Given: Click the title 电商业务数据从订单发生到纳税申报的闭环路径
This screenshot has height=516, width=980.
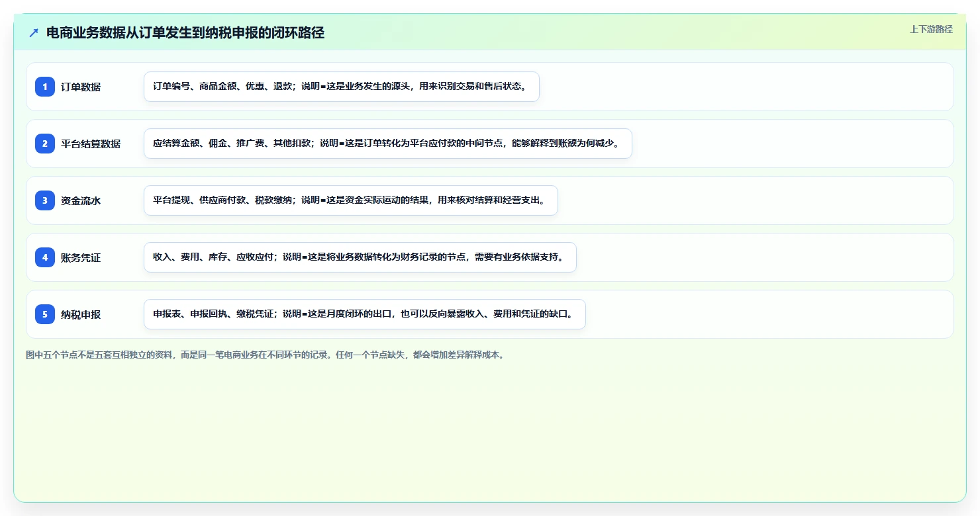Looking at the screenshot, I should click(x=185, y=32).
